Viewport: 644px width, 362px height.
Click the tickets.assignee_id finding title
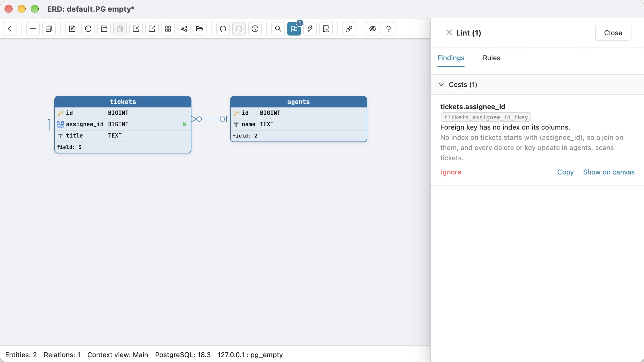point(473,107)
